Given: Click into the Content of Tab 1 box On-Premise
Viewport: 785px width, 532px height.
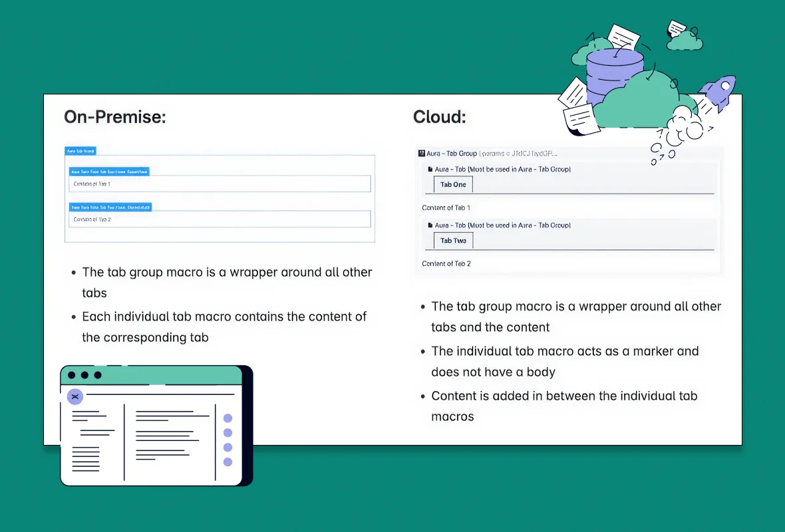Looking at the screenshot, I should pos(220,184).
